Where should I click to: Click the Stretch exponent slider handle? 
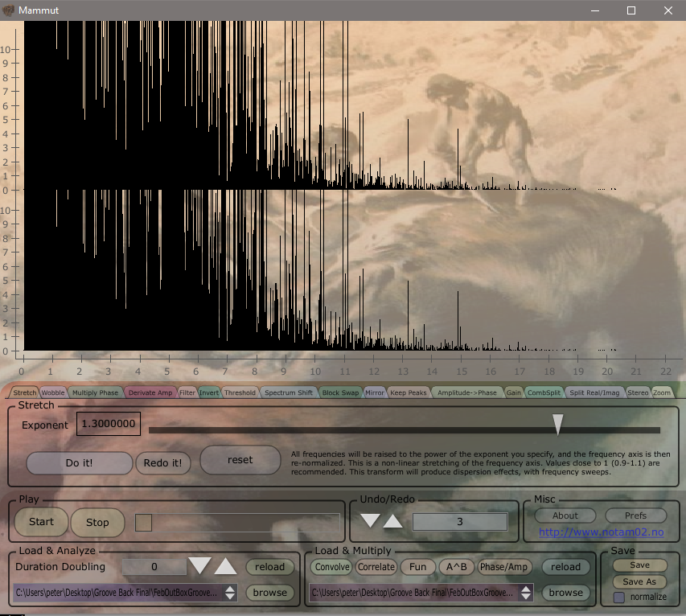(557, 425)
